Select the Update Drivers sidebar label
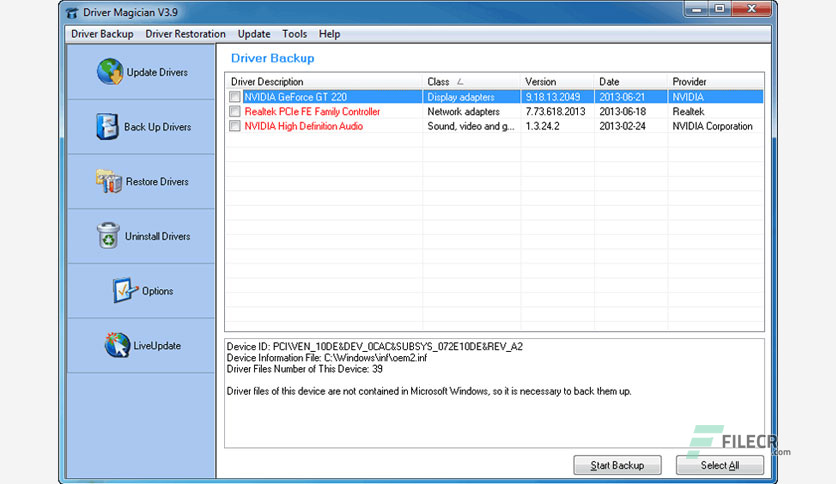The image size is (836, 484). (x=157, y=72)
